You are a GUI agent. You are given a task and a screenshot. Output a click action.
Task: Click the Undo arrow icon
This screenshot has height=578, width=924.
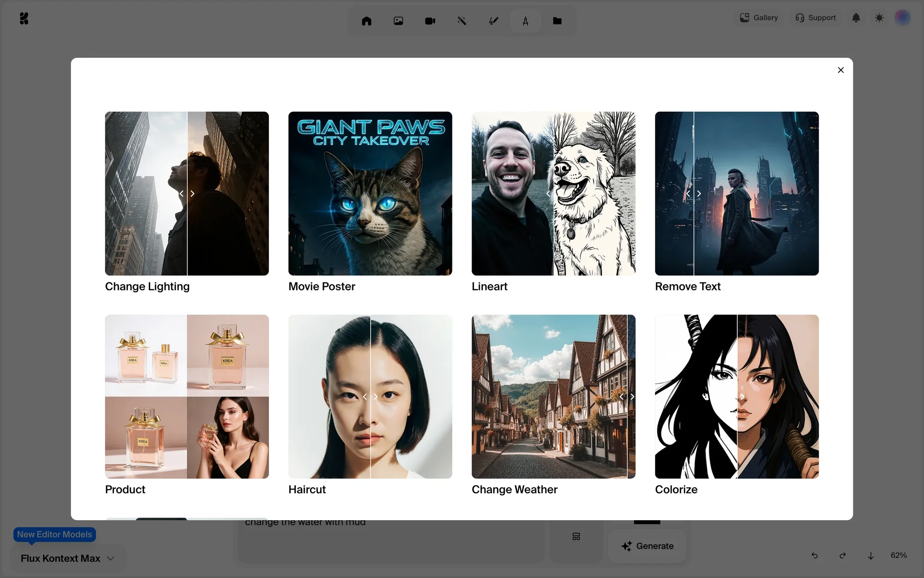tap(814, 555)
